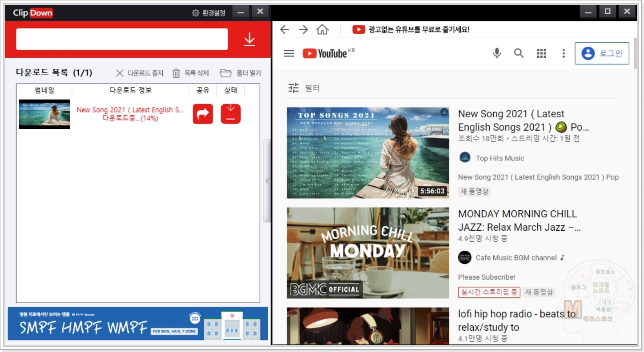This screenshot has width=644, height=352.
Task: Click the red download status icon
Action: [x=230, y=114]
